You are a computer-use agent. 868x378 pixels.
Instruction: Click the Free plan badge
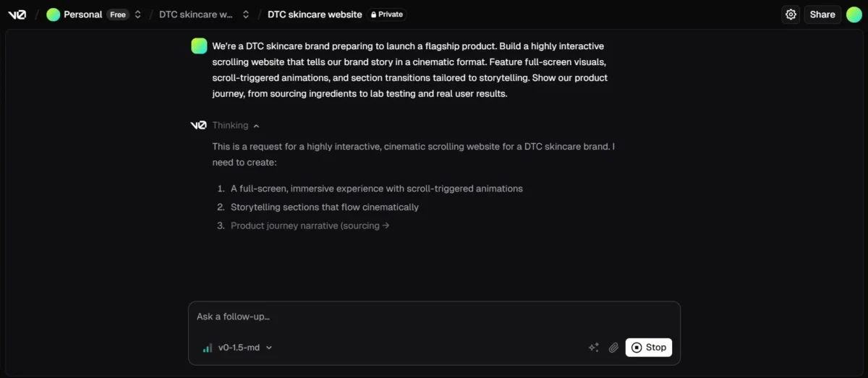point(117,14)
